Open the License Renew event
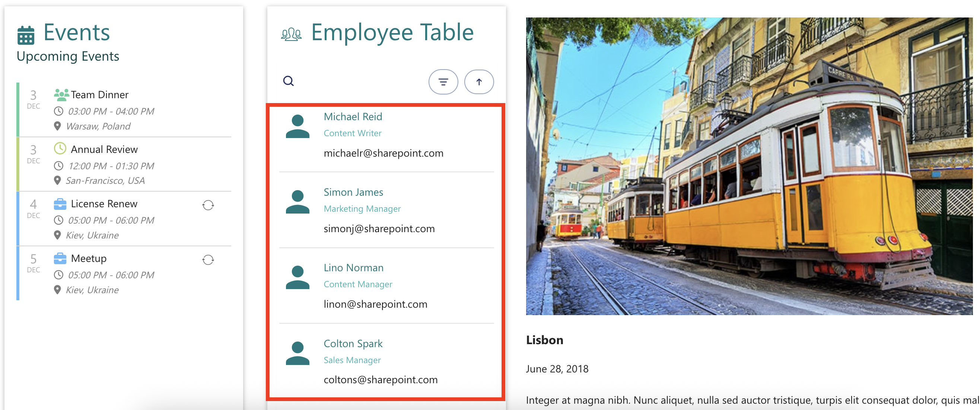The height and width of the screenshot is (410, 980). (x=104, y=204)
